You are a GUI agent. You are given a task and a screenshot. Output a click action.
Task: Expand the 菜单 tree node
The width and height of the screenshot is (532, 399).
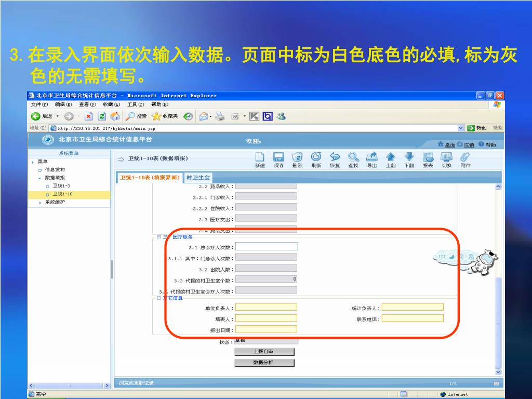(33, 162)
